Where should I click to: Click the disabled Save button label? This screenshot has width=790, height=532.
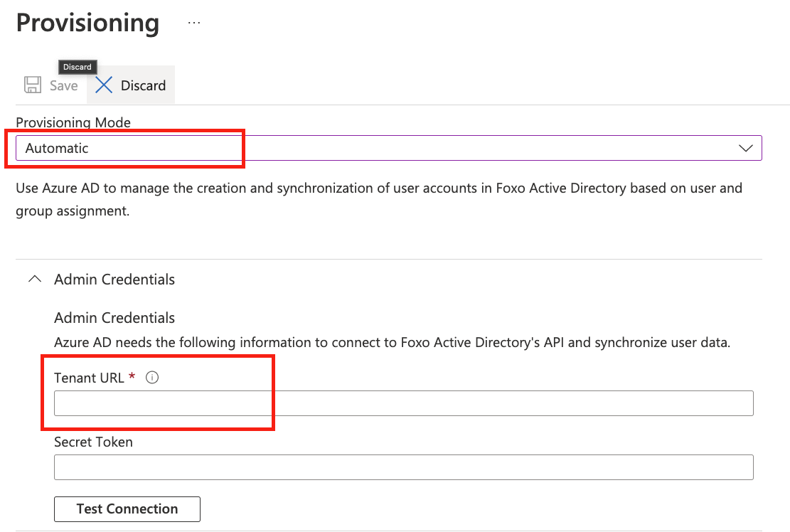63,85
